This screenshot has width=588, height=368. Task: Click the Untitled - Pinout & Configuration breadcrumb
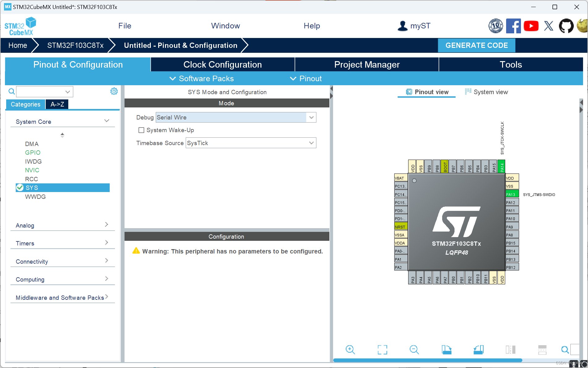[x=180, y=45]
